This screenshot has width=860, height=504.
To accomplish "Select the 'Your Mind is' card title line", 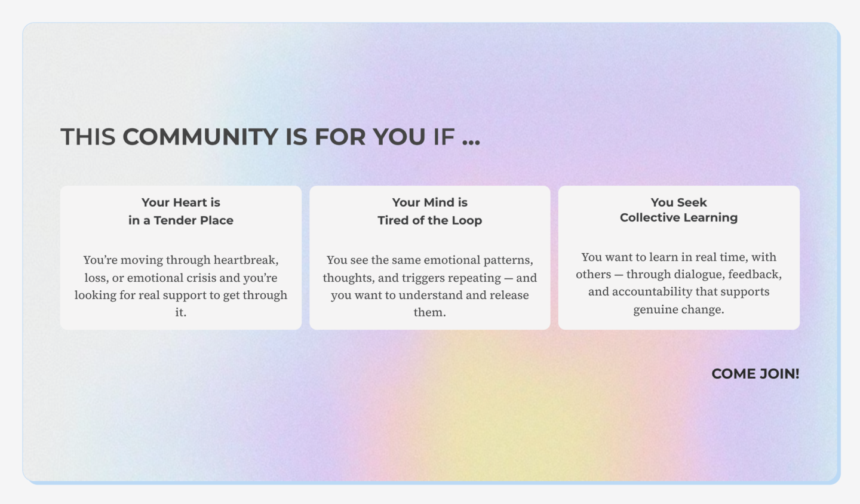I will coord(429,202).
